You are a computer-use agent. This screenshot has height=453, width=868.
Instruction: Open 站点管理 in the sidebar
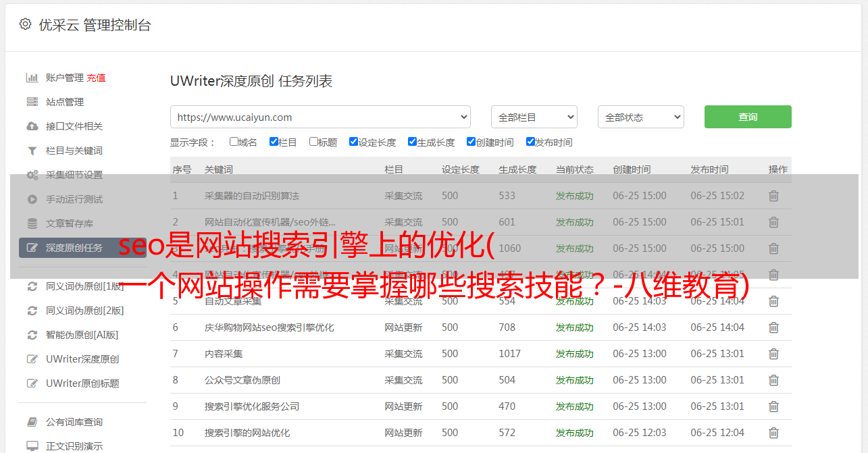click(65, 102)
